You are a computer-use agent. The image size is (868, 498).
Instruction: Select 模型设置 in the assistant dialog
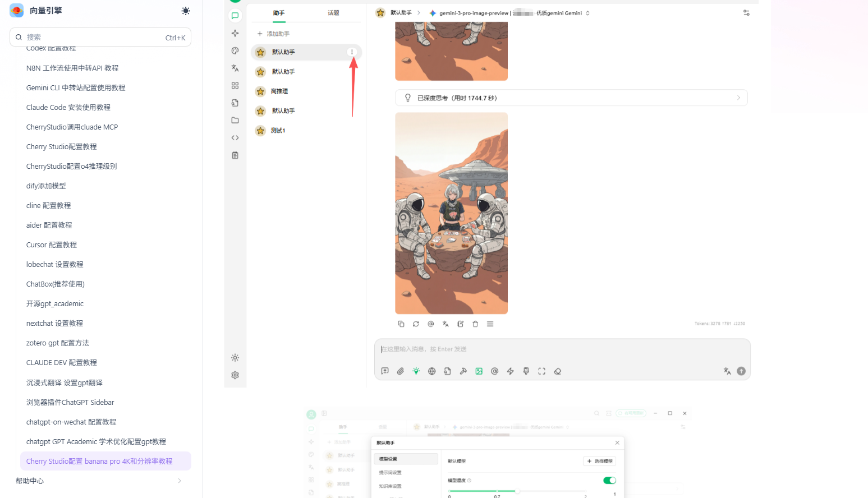406,459
